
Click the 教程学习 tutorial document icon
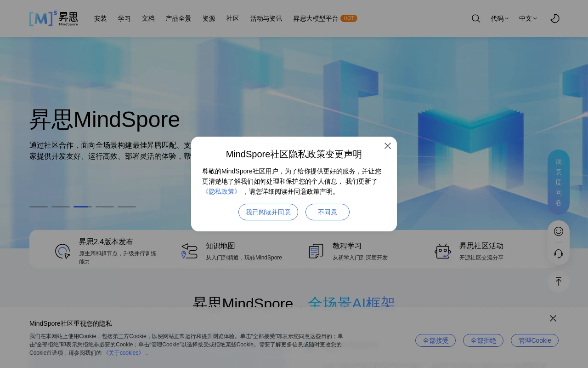coord(316,251)
